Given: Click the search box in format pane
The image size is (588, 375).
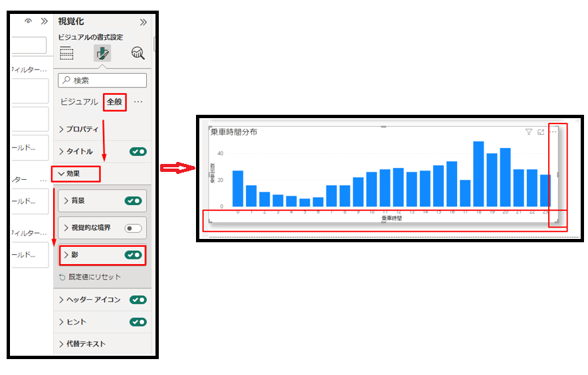Looking at the screenshot, I should 102,80.
